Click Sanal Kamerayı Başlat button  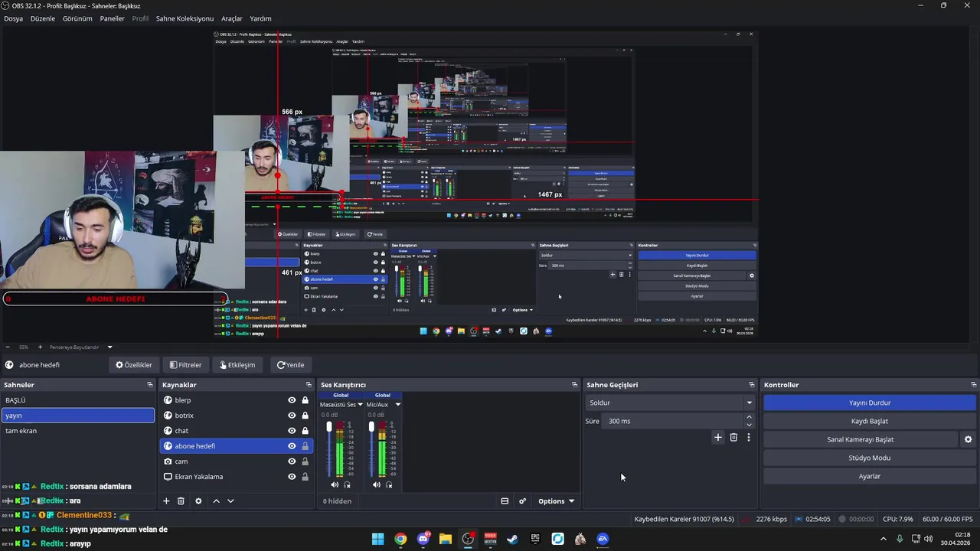point(861,439)
